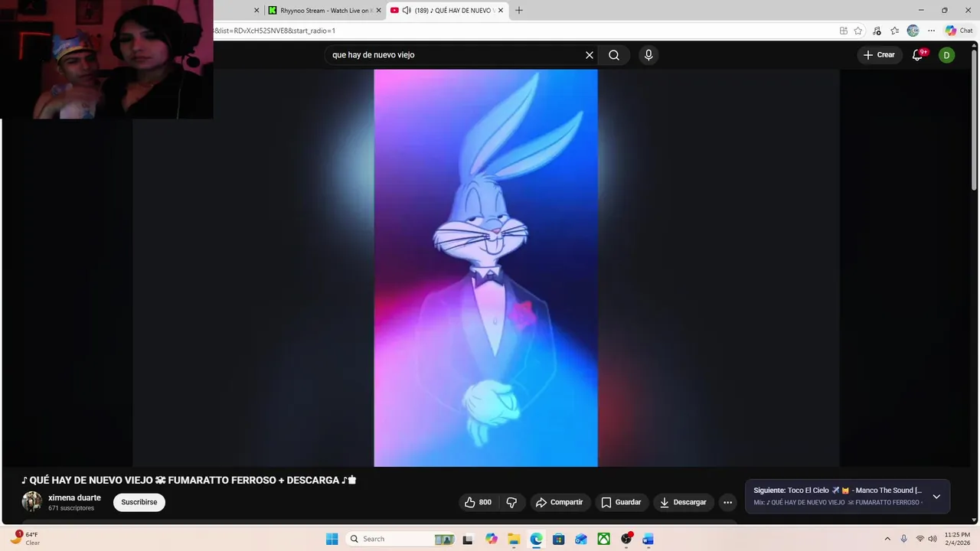Open Task View in the taskbar
Viewport: 980px width, 551px height.
(x=468, y=539)
